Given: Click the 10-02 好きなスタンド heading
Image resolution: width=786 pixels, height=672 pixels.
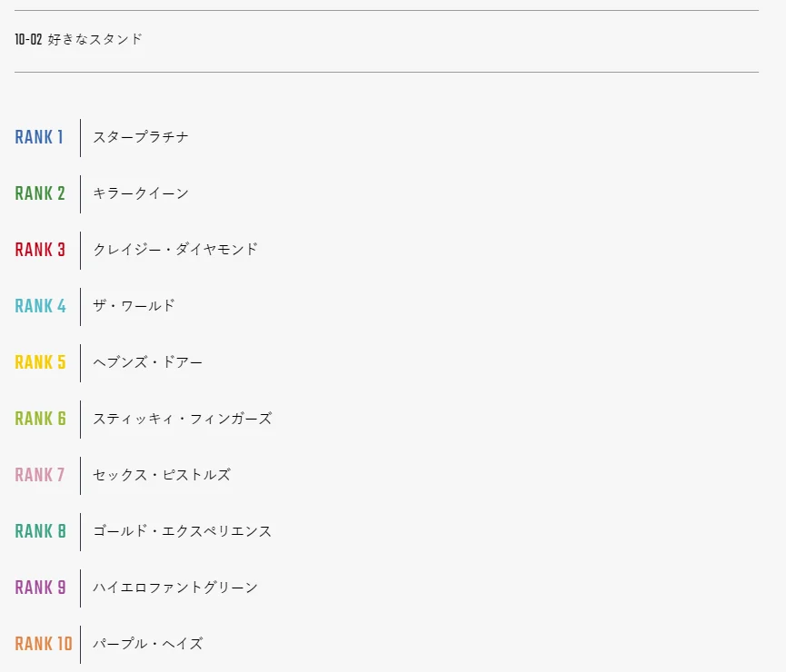Looking at the screenshot, I should click(x=79, y=39).
